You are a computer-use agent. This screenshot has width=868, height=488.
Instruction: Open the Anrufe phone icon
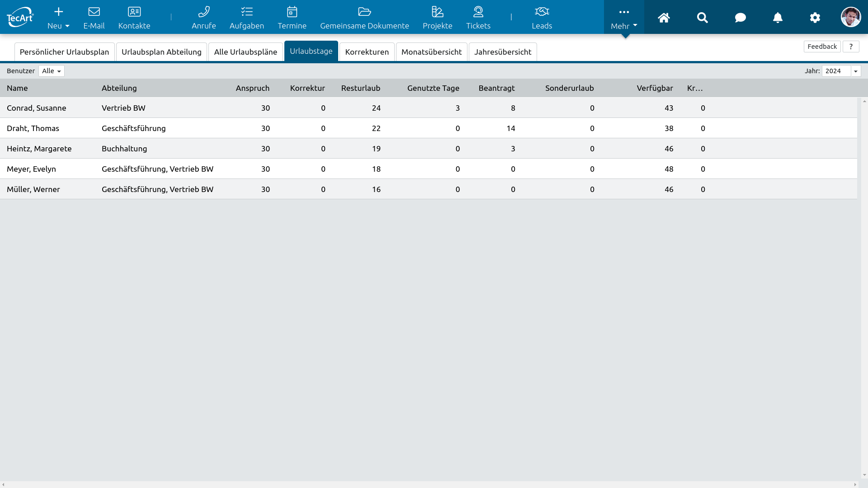pos(203,12)
